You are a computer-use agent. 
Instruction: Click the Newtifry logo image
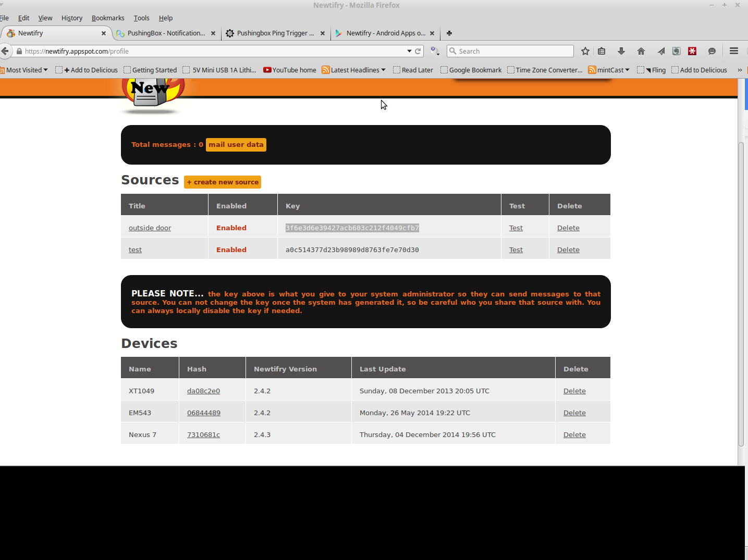click(x=153, y=95)
